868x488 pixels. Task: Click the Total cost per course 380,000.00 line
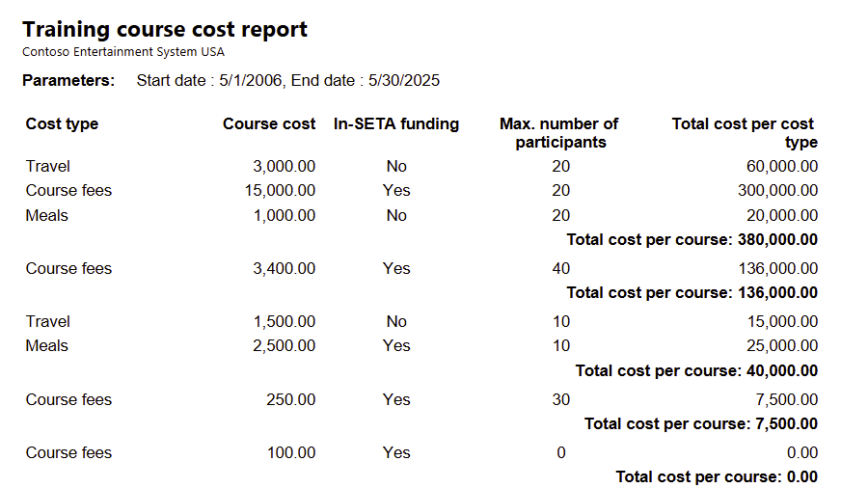[692, 240]
